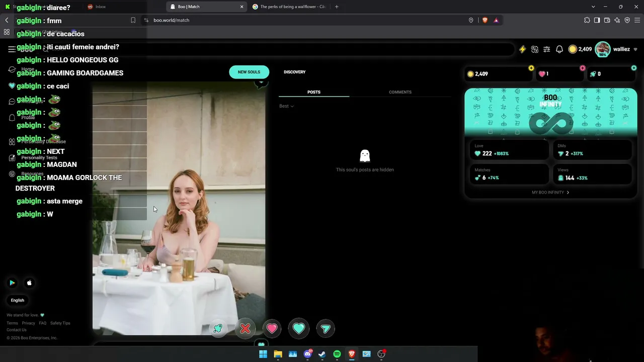
Task: Open the DMs stats card
Action: (592, 150)
